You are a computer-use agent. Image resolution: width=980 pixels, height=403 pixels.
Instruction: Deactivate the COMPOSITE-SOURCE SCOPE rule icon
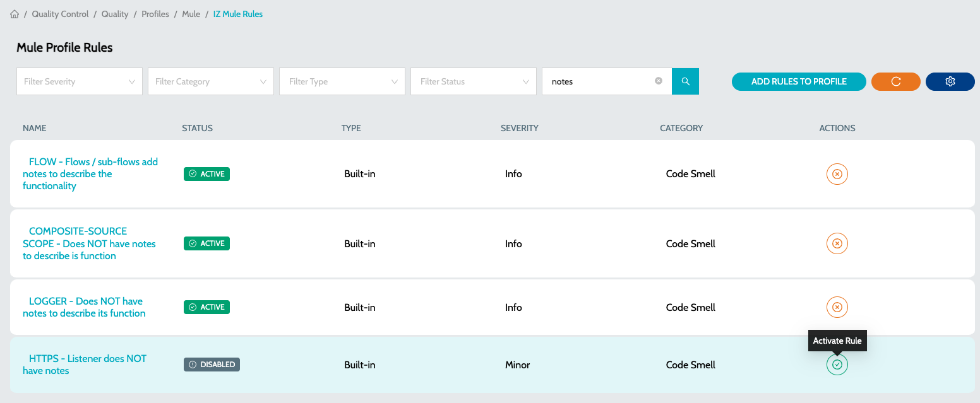tap(837, 243)
